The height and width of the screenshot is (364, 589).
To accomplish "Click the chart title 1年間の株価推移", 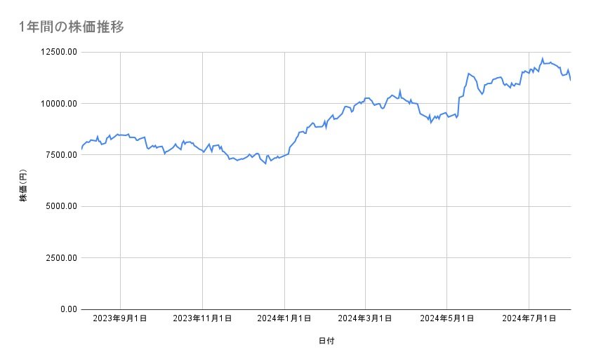I will pyautogui.click(x=72, y=27).
